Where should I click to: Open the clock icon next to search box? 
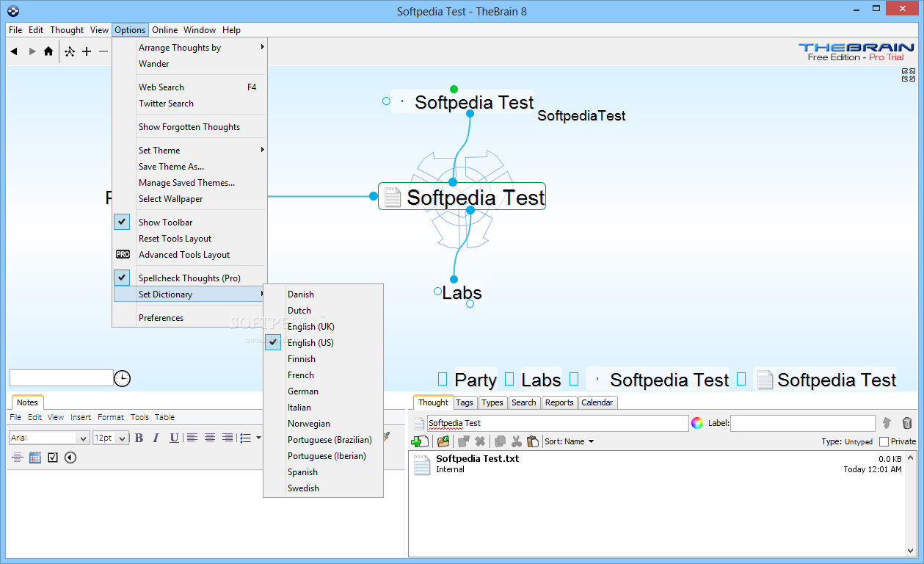pyautogui.click(x=122, y=378)
